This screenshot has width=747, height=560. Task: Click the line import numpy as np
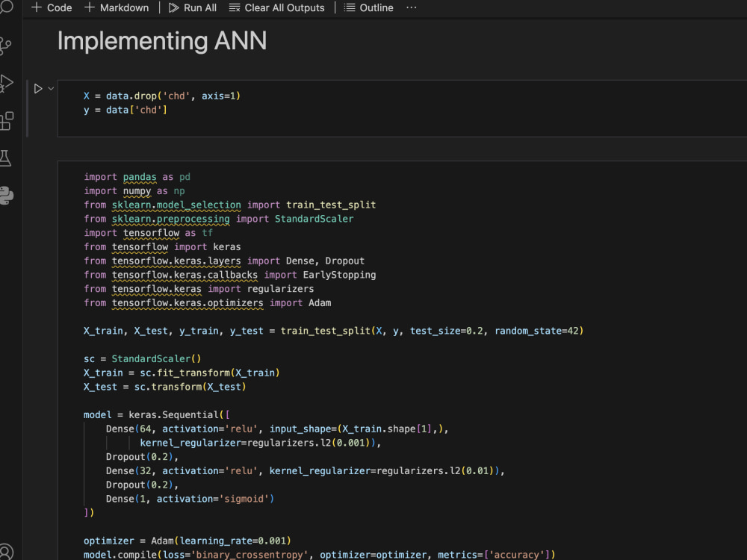tap(134, 191)
